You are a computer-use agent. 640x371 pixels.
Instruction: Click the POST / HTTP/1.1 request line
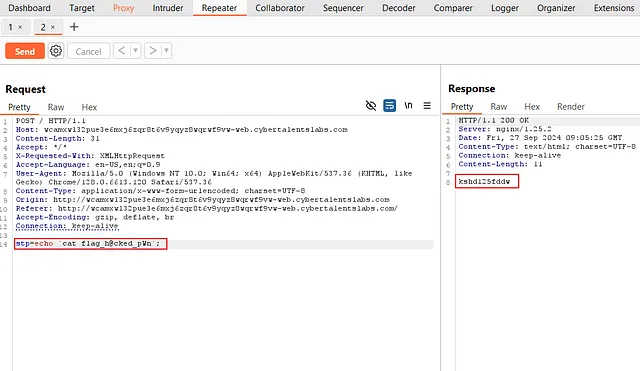coord(51,121)
